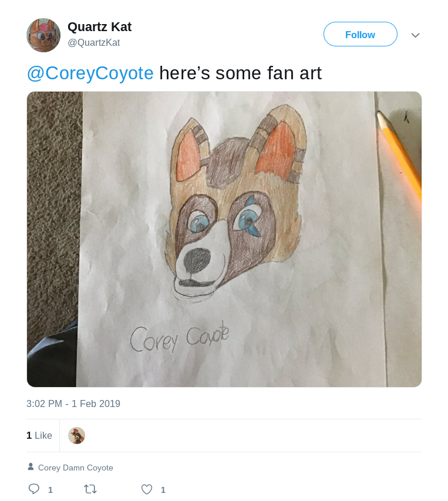Screen dimensions: 448x501
Task: Click the liker's small avatar
Action: tap(77, 435)
